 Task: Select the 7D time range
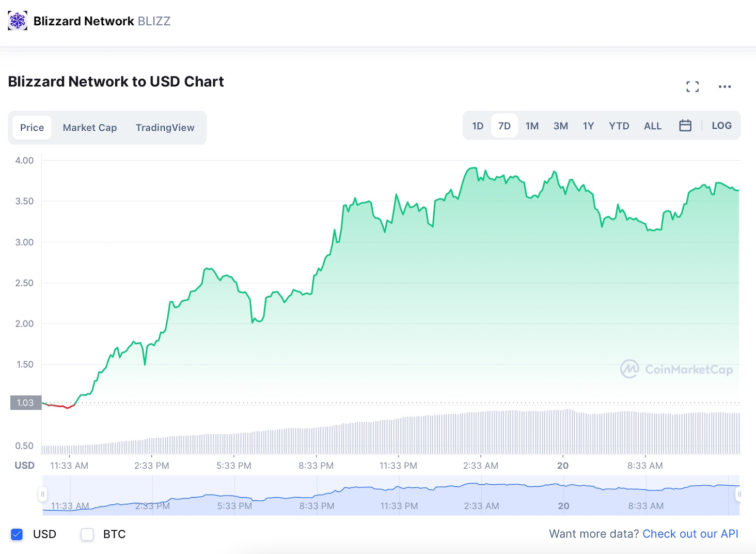tap(505, 126)
